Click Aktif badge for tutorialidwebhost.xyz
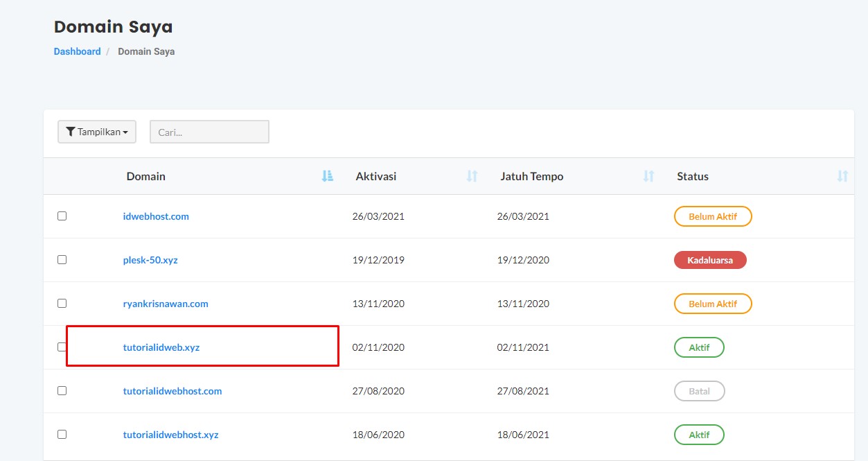 699,435
